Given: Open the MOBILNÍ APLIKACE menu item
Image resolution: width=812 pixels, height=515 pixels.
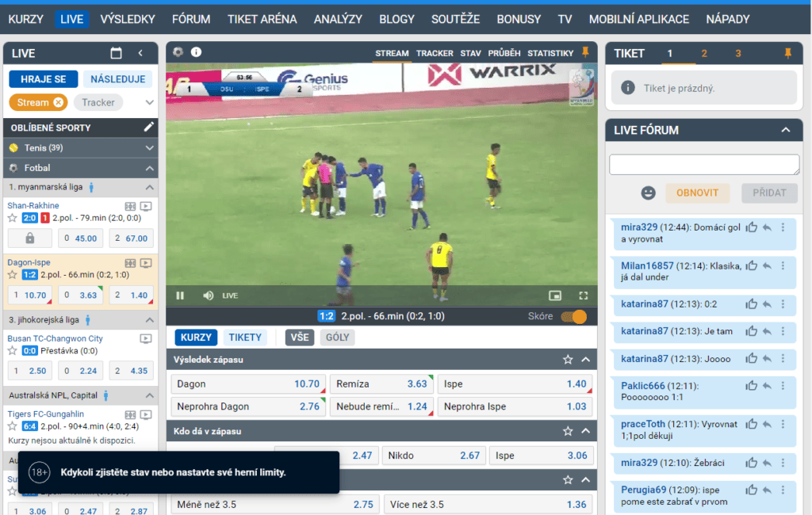Looking at the screenshot, I should coord(638,19).
